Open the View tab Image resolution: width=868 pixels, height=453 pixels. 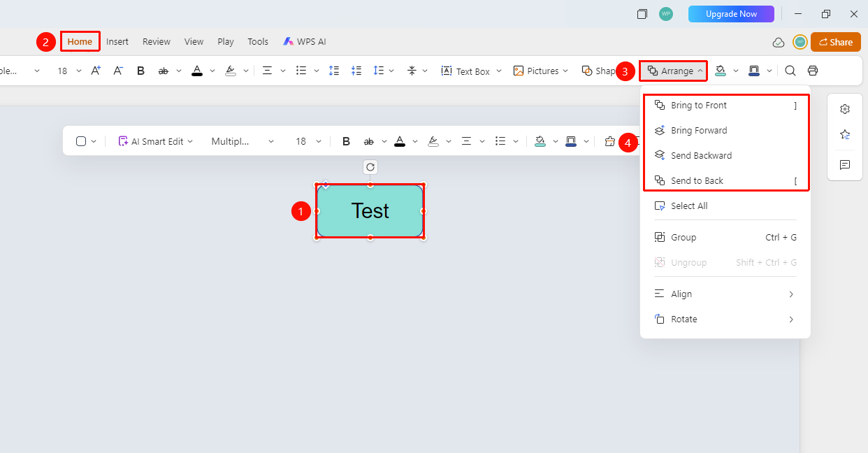(194, 42)
